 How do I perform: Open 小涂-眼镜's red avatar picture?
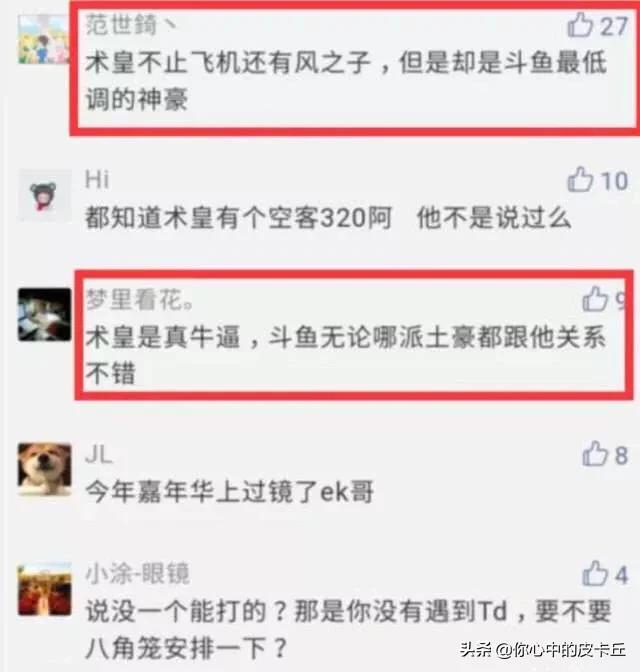[x=44, y=590]
